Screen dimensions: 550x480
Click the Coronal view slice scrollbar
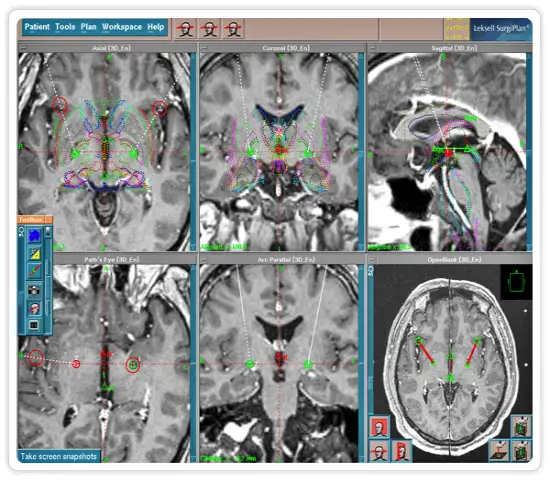(361, 152)
